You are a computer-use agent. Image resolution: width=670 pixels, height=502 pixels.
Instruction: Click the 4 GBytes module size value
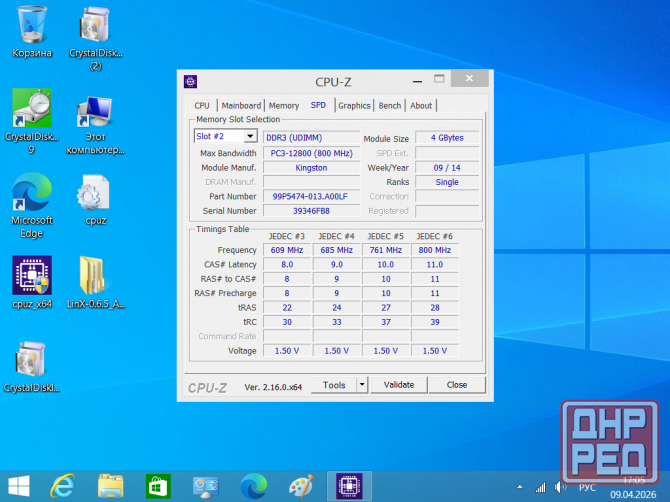pos(447,138)
